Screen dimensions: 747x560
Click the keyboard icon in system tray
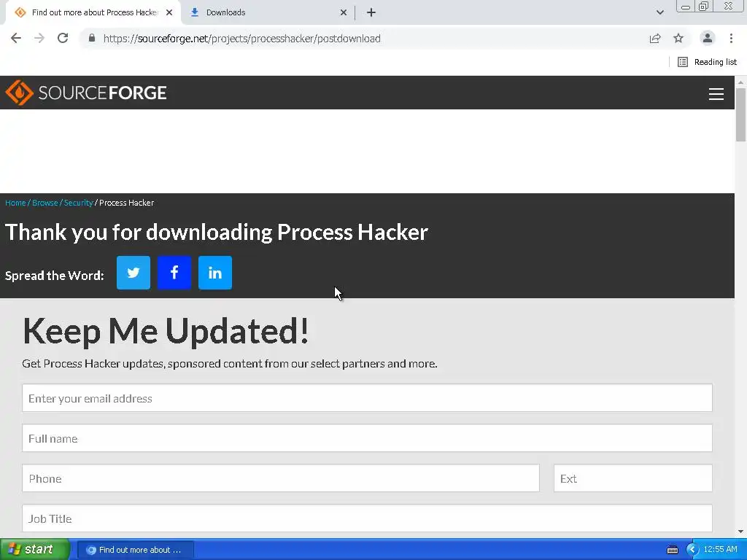tap(672, 550)
